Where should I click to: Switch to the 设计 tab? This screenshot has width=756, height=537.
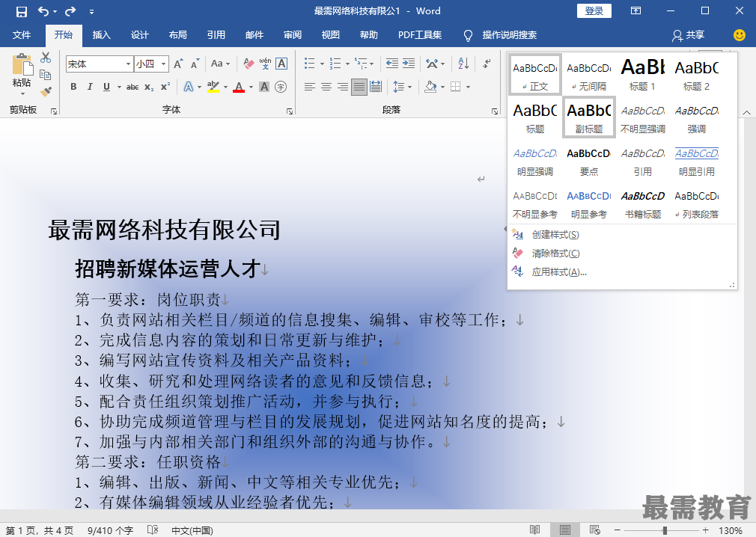click(140, 35)
